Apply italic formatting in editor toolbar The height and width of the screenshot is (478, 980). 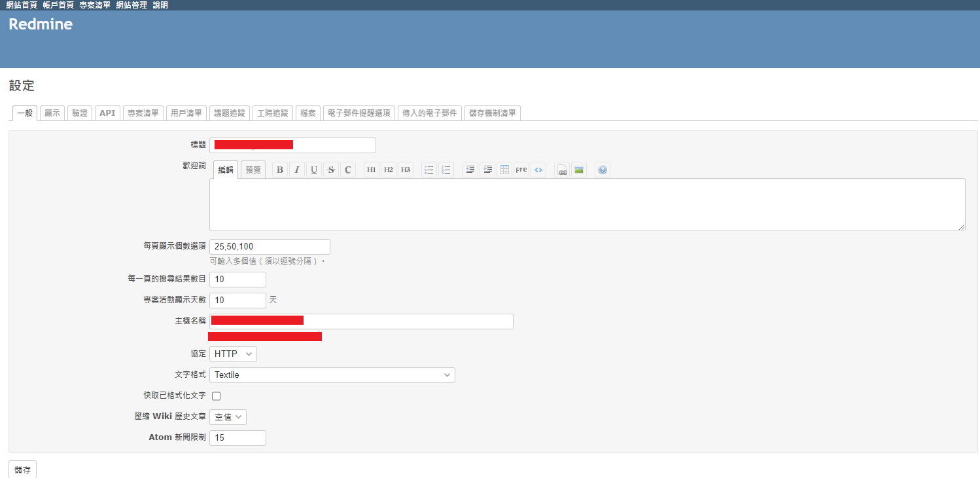tap(297, 170)
